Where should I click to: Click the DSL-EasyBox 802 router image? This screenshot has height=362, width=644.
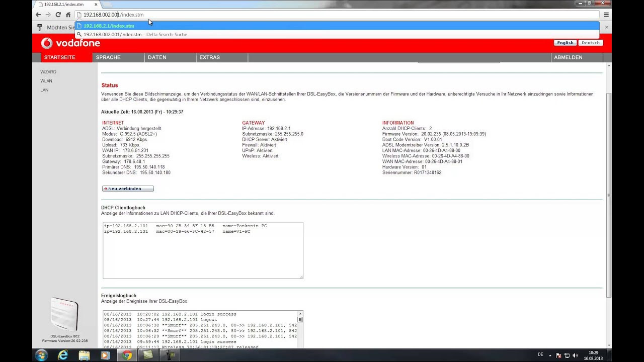tap(64, 315)
